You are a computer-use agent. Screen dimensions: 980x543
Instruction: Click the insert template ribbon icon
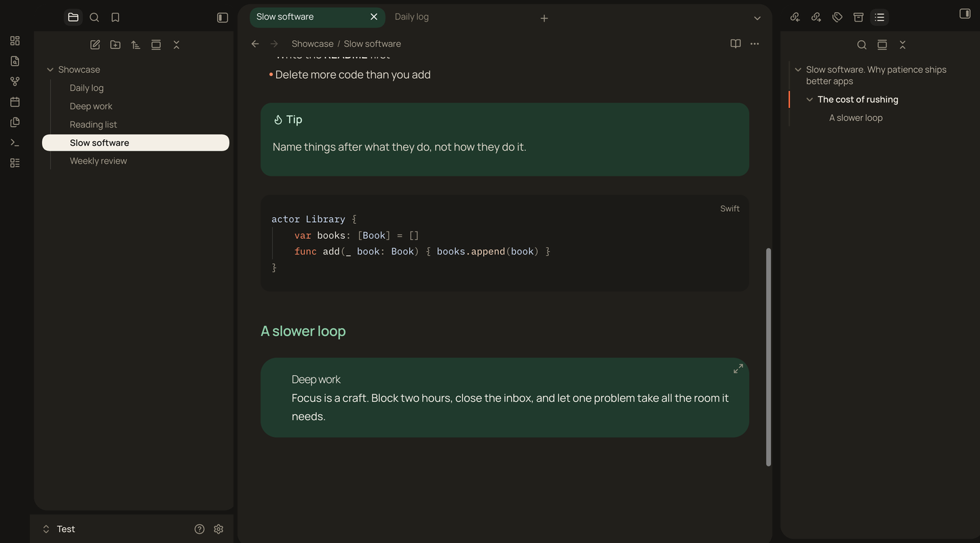tap(15, 122)
